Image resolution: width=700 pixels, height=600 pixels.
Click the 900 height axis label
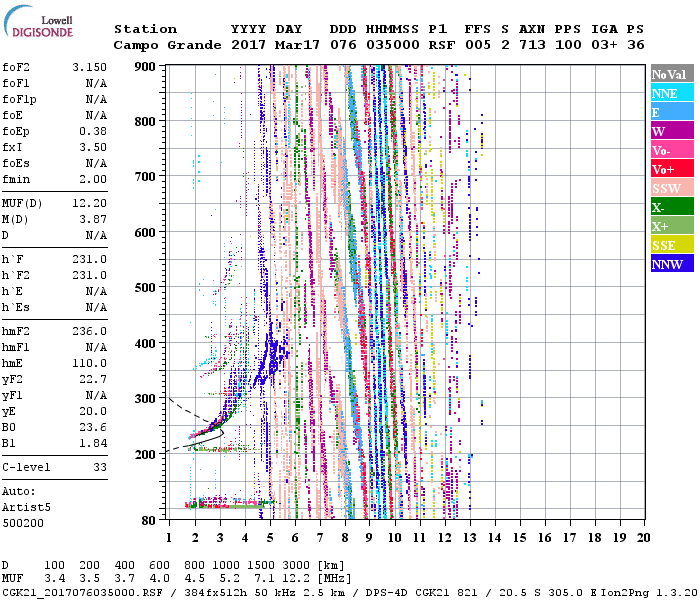tap(145, 67)
